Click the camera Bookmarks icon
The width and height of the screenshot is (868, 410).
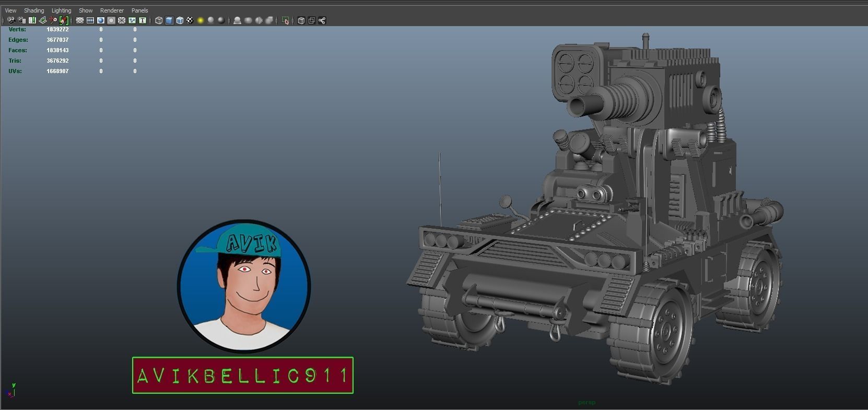(32, 20)
